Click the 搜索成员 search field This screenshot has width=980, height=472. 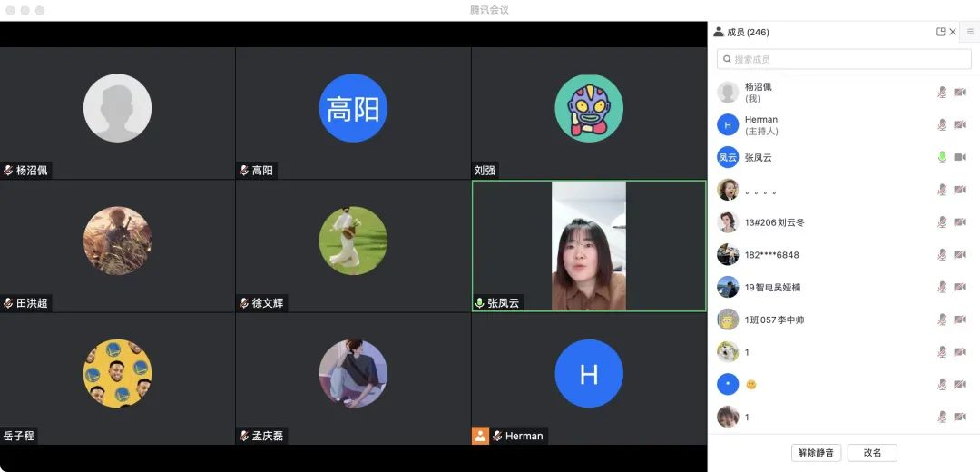click(844, 59)
